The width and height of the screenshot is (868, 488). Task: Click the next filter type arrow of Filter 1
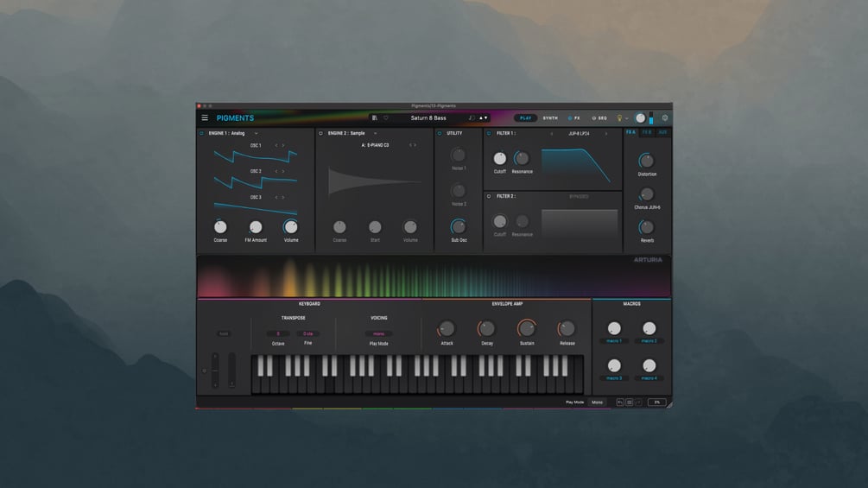point(605,133)
